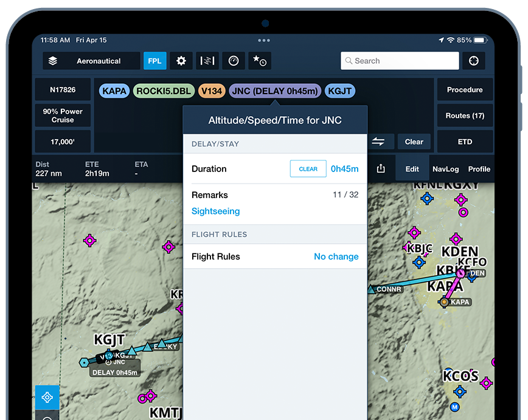Image resolution: width=528 pixels, height=420 pixels.
Task: Open favorites and recents star icon
Action: click(260, 61)
